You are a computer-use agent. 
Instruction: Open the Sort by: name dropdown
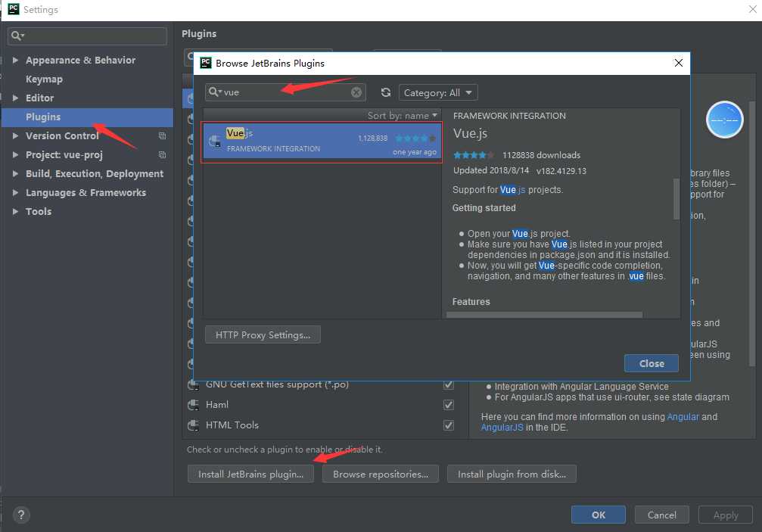coord(403,116)
